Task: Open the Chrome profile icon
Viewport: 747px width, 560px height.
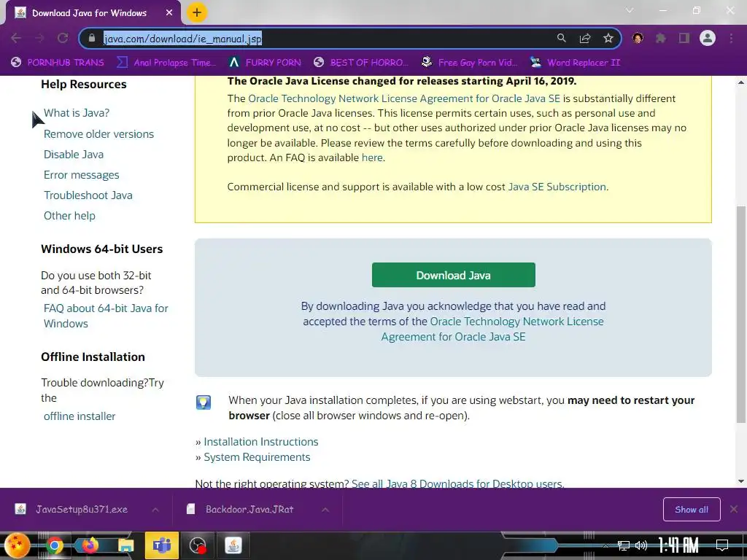Action: click(708, 38)
